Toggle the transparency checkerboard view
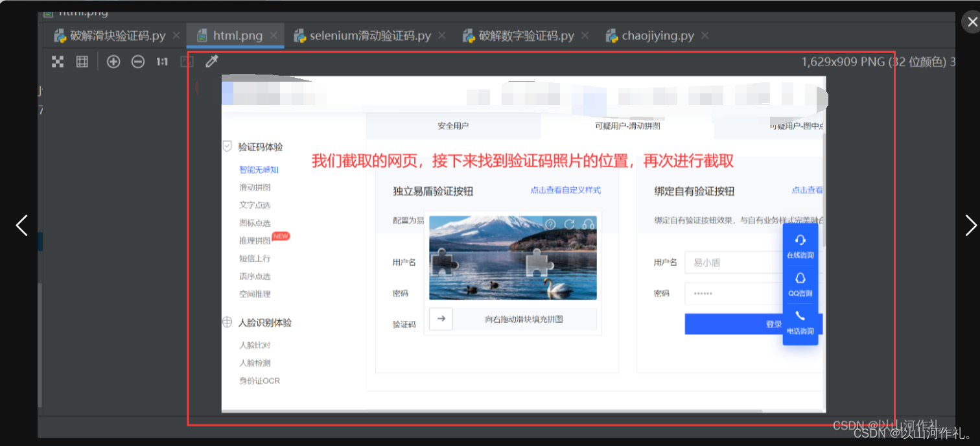 click(x=57, y=62)
